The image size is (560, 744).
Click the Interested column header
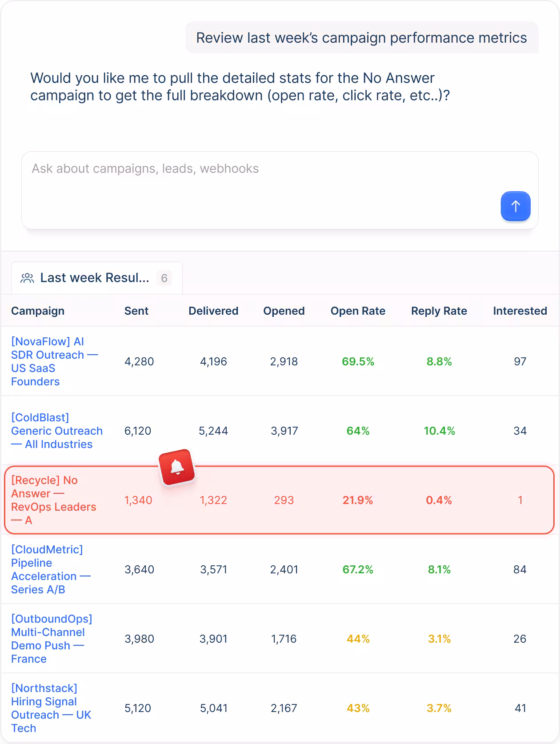tap(520, 311)
